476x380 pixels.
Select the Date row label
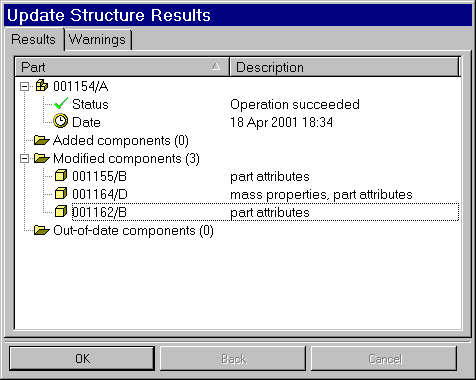(86, 122)
